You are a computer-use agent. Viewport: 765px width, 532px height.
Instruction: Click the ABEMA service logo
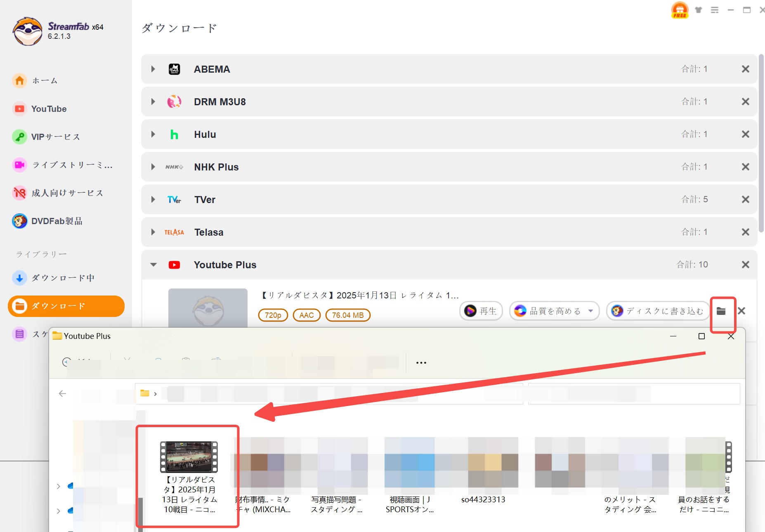pos(174,69)
